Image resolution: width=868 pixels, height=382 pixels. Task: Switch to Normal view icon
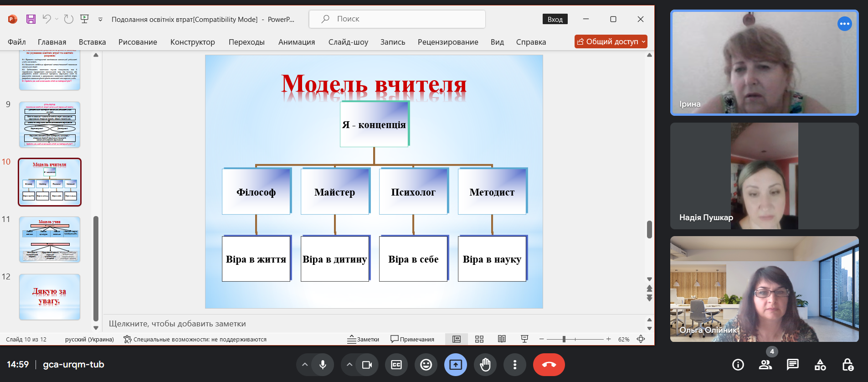click(x=457, y=339)
